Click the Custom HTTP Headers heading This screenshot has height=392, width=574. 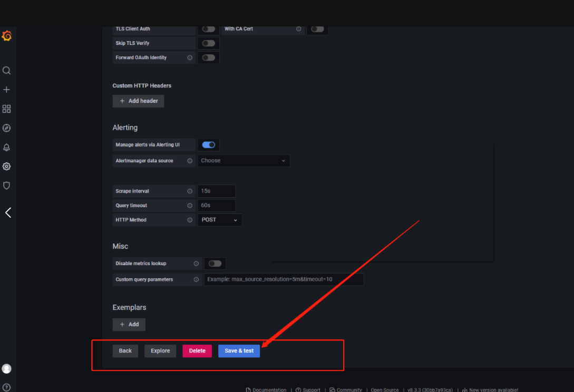point(142,86)
